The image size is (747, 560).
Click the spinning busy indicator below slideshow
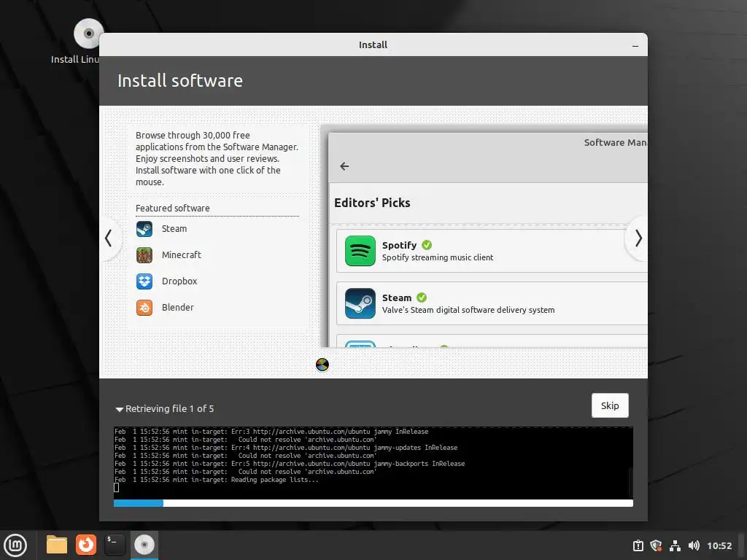tap(322, 365)
